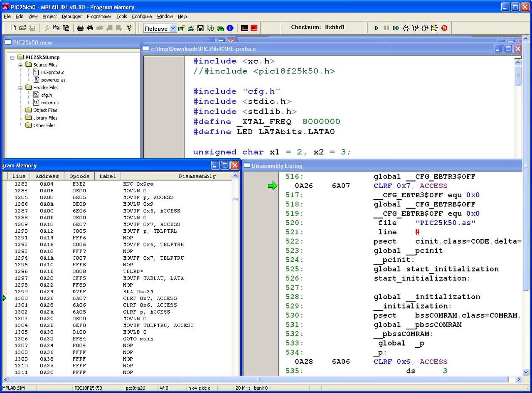The height and width of the screenshot is (393, 532).
Task: Click the Disassembly Listing title bar
Action: [x=382, y=166]
